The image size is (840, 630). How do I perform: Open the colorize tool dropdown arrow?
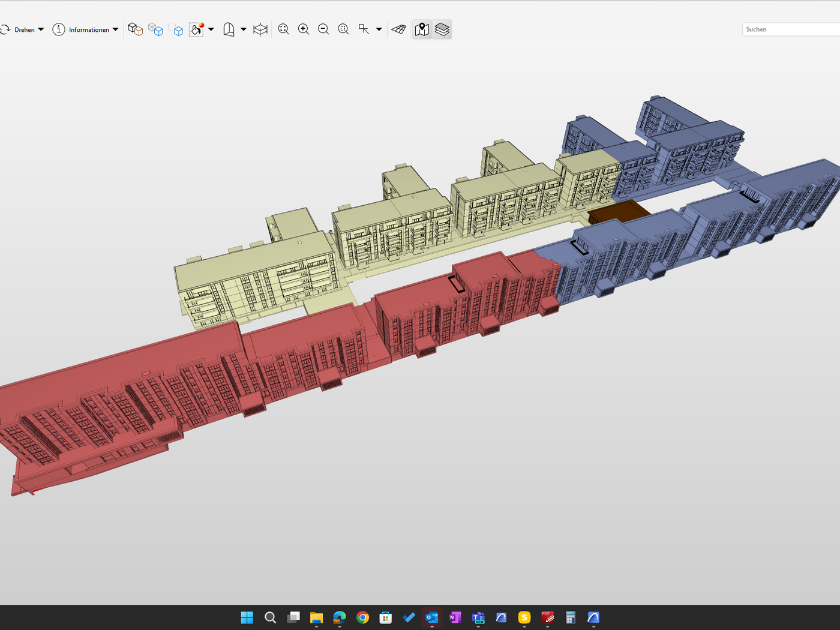(211, 29)
